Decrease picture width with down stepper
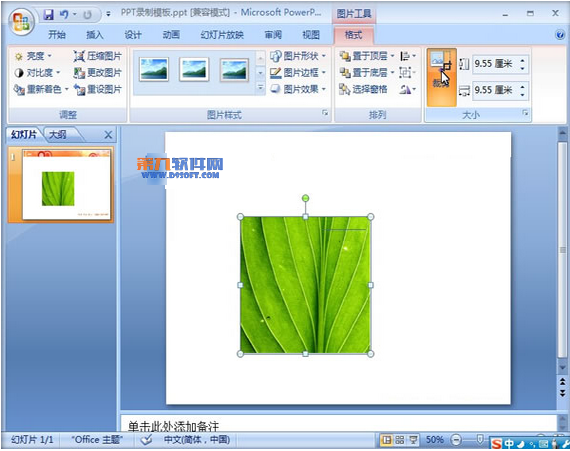 [522, 94]
